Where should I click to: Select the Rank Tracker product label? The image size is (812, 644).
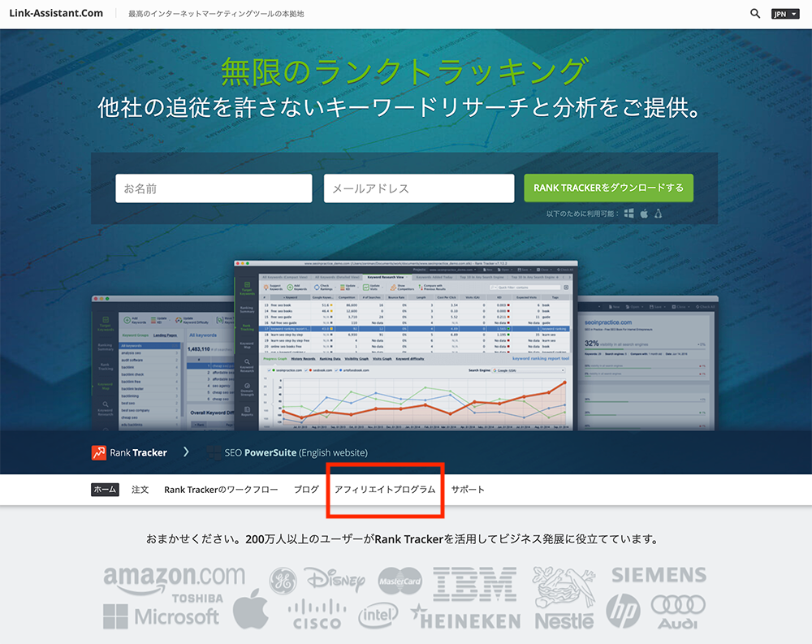coord(138,453)
